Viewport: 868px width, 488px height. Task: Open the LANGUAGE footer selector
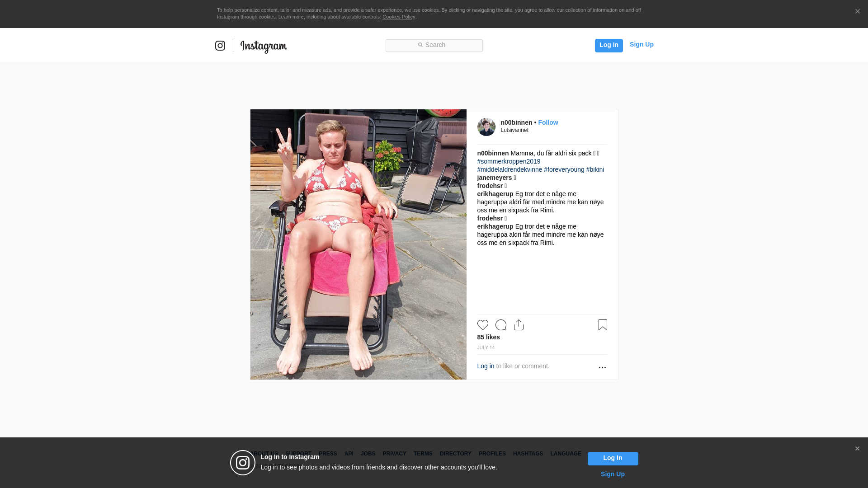pos(566,454)
